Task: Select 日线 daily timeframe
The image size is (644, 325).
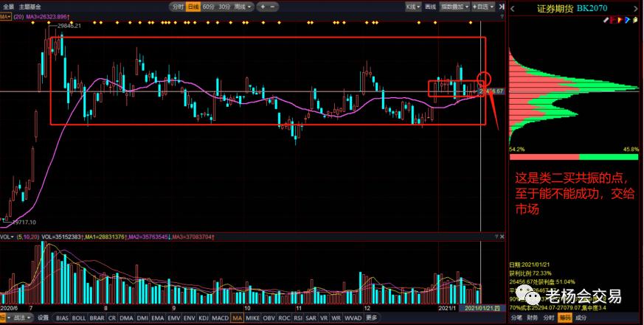Action: (193, 7)
